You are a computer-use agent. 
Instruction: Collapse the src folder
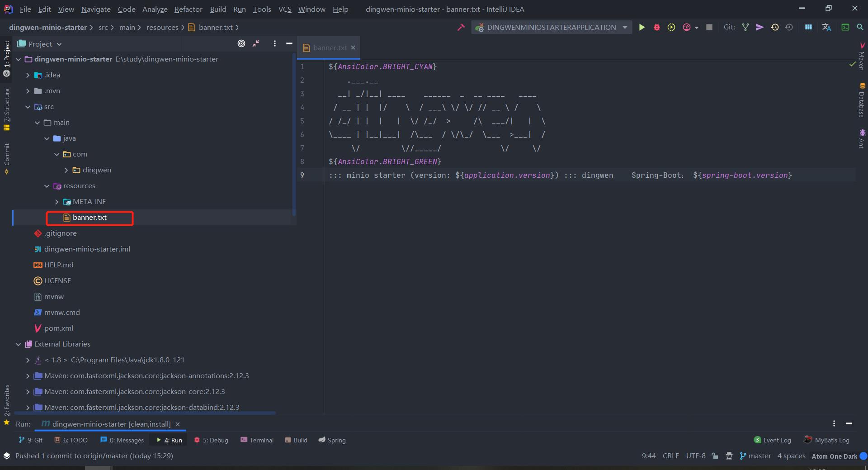pos(28,107)
